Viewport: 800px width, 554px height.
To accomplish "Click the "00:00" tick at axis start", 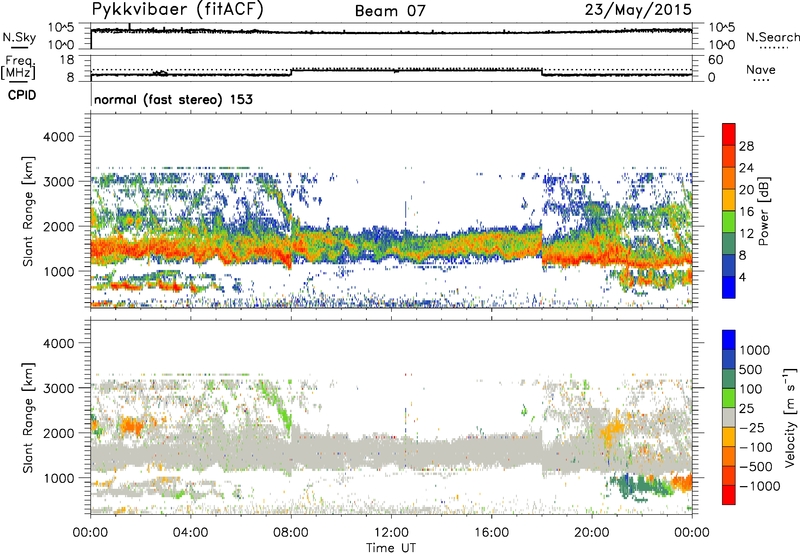I will (x=90, y=533).
